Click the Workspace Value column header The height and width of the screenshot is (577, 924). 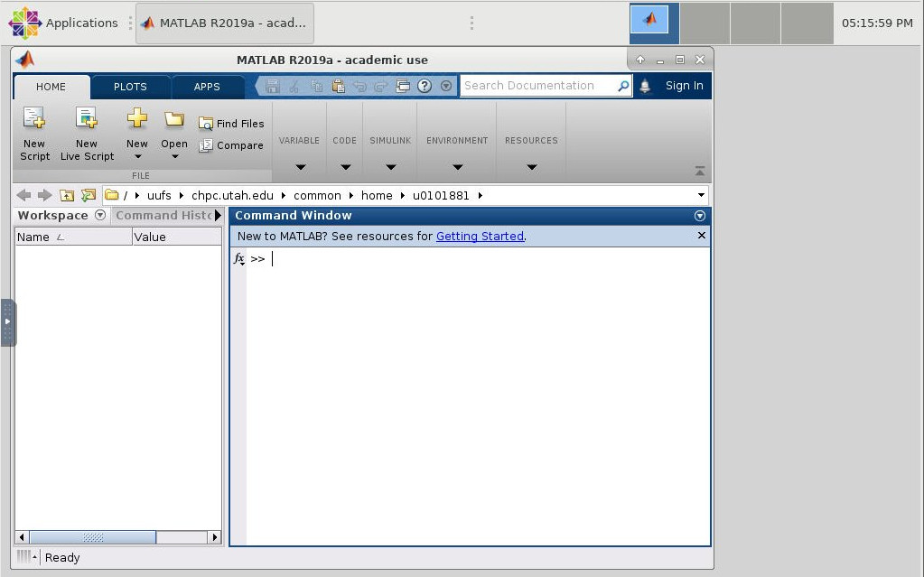point(177,237)
